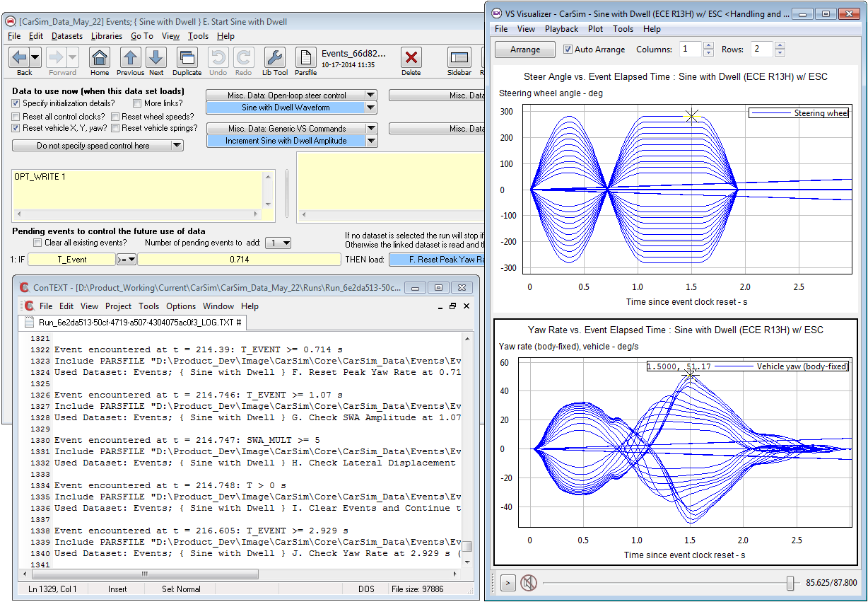Click the playback time slider thumb
The height and width of the screenshot is (602, 868).
(x=790, y=583)
